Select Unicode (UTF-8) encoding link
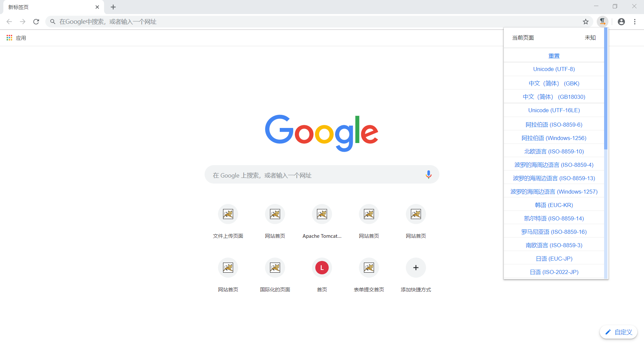644x345 pixels. [x=553, y=69]
